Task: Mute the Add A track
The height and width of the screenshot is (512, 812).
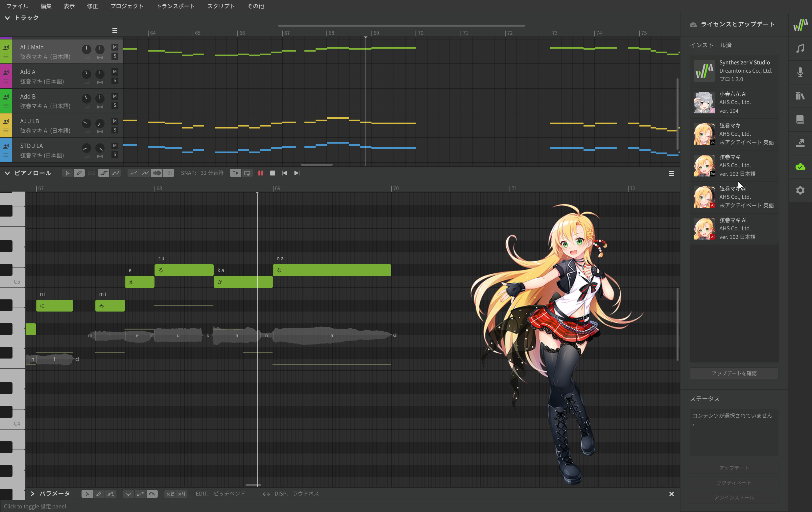Action: (115, 72)
